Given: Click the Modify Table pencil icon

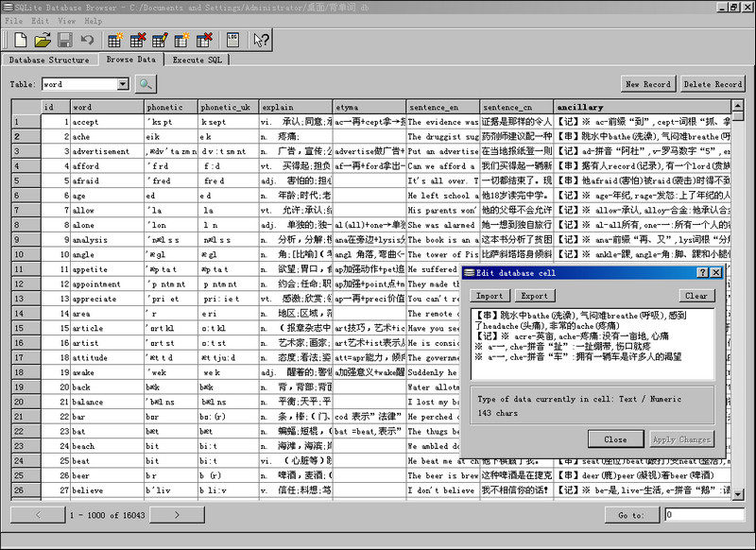Looking at the screenshot, I should point(160,40).
